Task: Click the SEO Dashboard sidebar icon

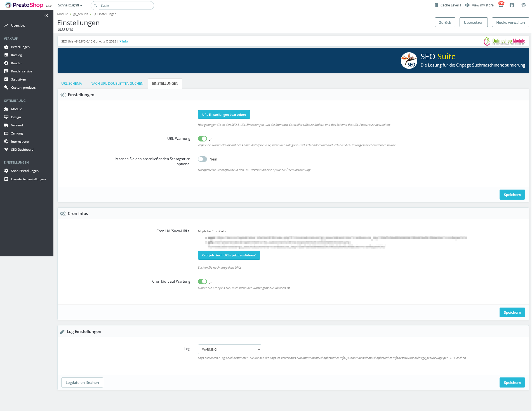Action: 6,150
